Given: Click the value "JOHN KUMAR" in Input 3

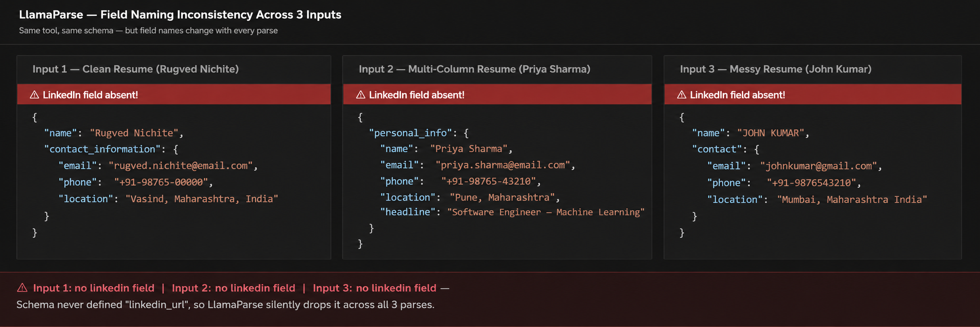Looking at the screenshot, I should click(x=771, y=133).
